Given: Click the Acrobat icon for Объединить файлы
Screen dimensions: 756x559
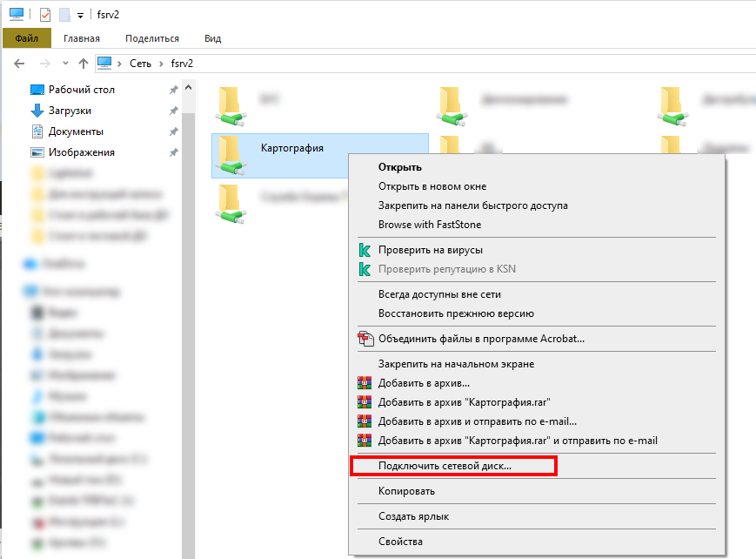Looking at the screenshot, I should pos(365,338).
